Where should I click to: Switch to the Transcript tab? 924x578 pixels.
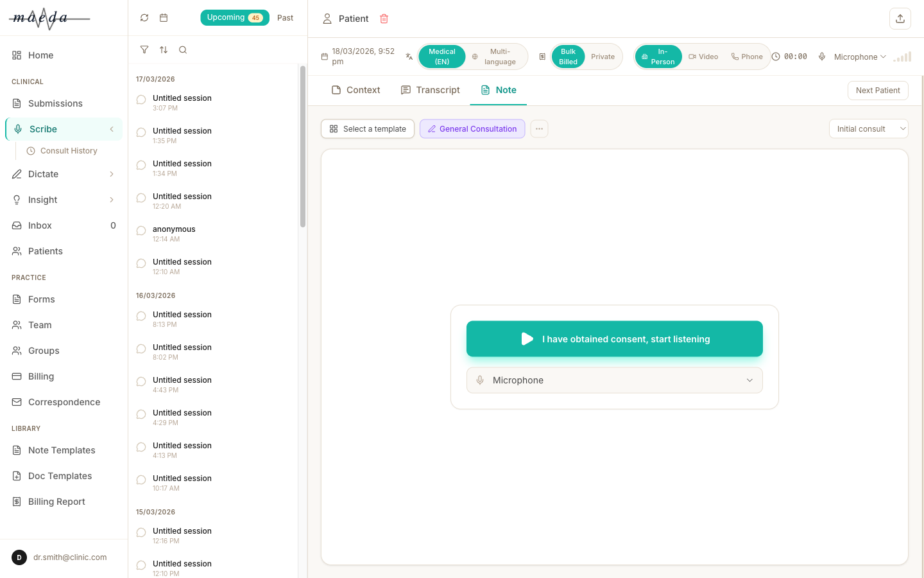[431, 91]
